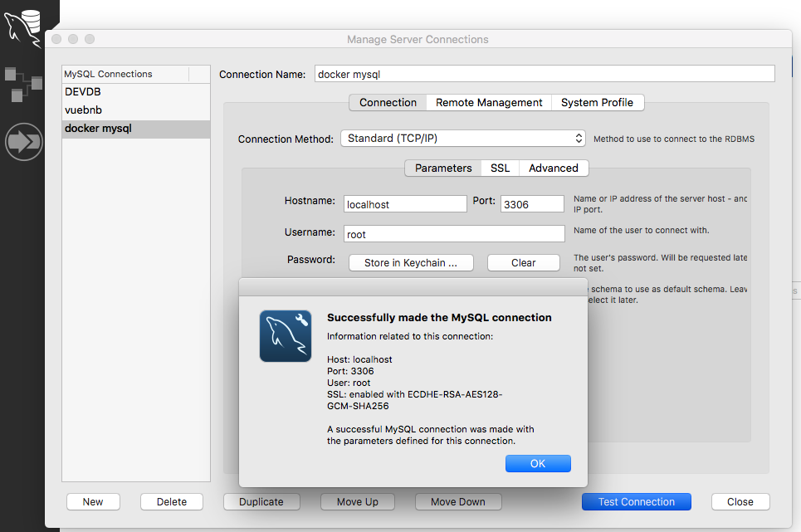Click Store in Keychain button

411,263
